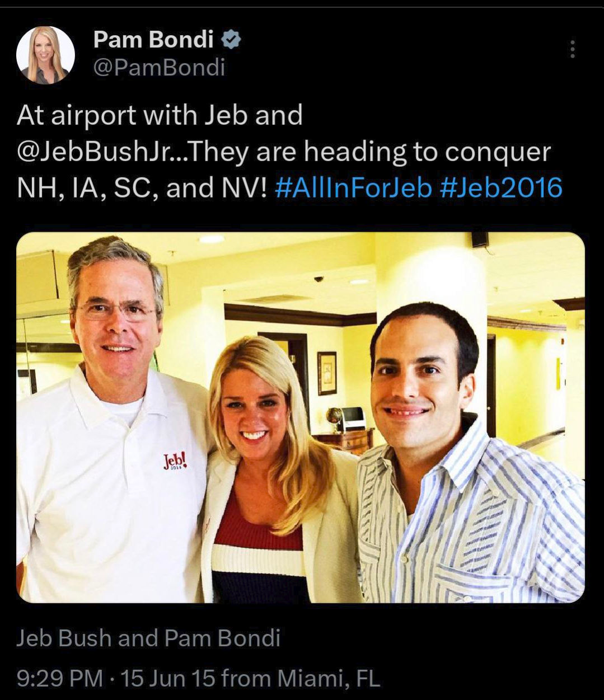Click the ceiling speaker in the photo
This screenshot has width=604, height=700.
click(x=480, y=239)
